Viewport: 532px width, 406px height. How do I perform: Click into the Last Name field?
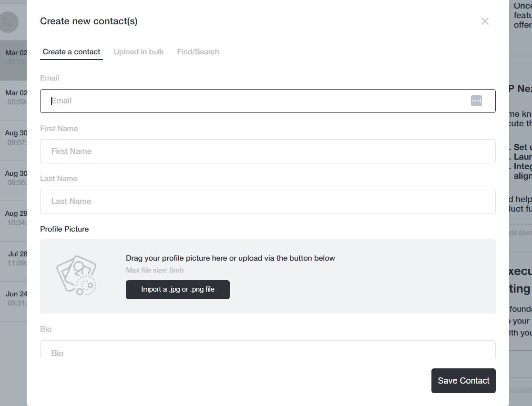point(267,202)
